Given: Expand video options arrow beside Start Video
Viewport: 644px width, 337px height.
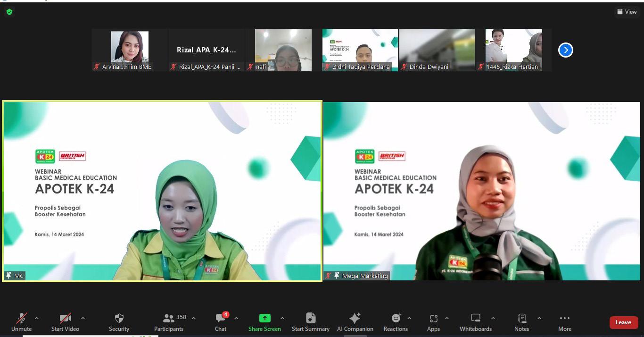Looking at the screenshot, I should tap(83, 318).
